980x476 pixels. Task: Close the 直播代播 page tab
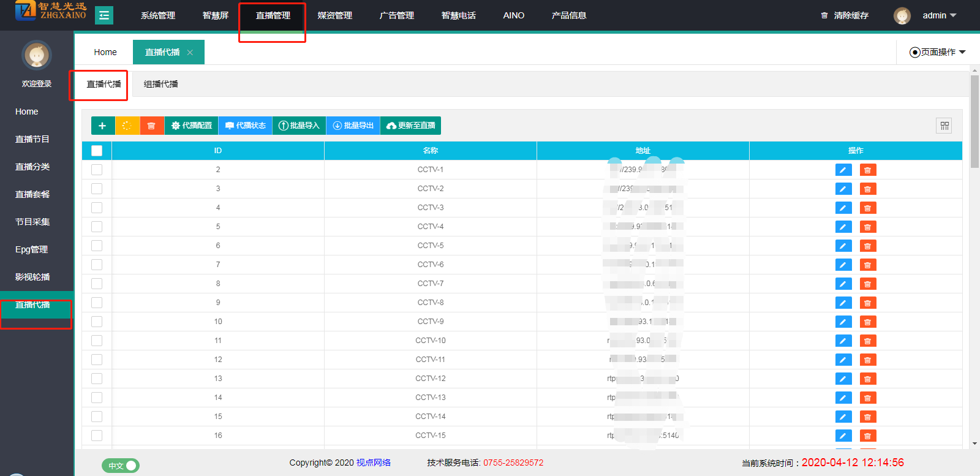tap(190, 53)
